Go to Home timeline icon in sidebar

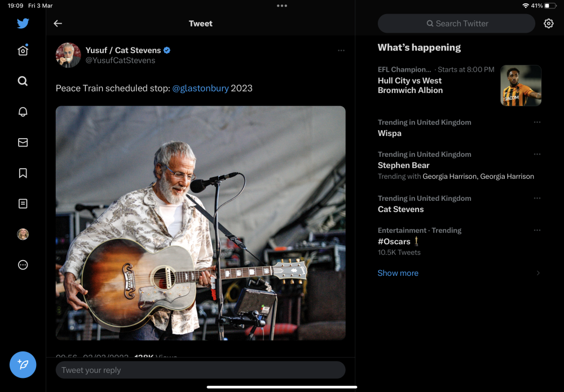(x=23, y=50)
